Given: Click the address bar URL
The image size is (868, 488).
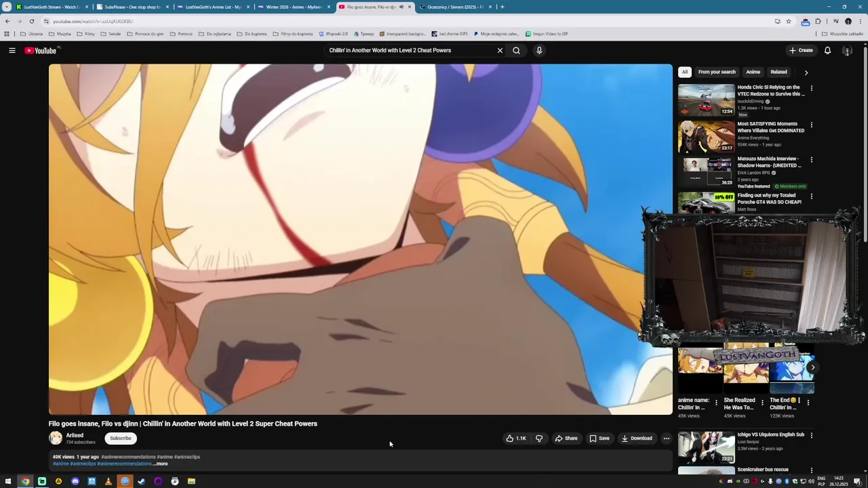Looking at the screenshot, I should pos(93,21).
